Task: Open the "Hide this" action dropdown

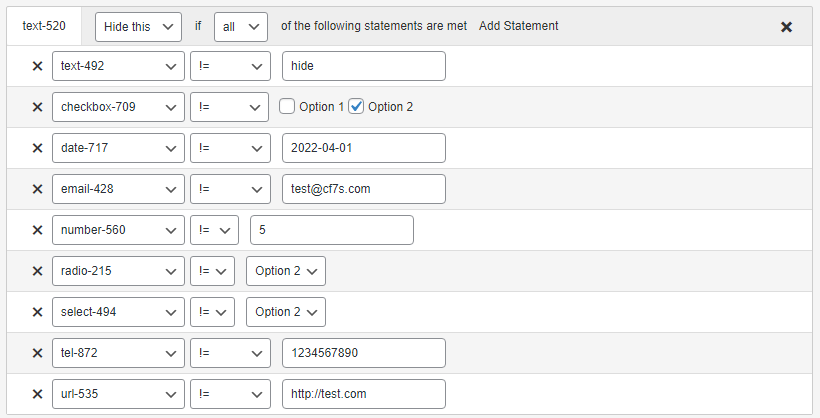Action: point(138,27)
